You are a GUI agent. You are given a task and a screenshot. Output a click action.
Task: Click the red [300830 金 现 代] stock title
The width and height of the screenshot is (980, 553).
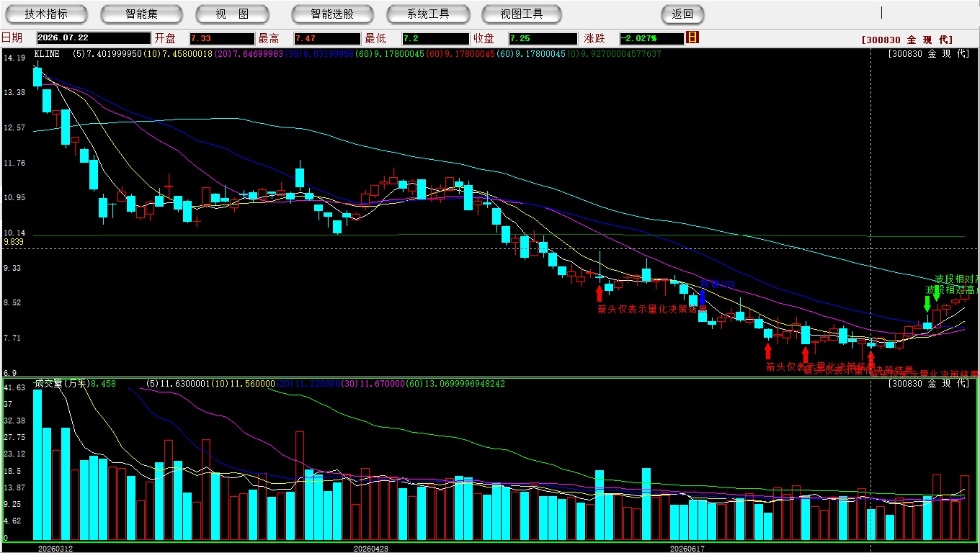(906, 40)
